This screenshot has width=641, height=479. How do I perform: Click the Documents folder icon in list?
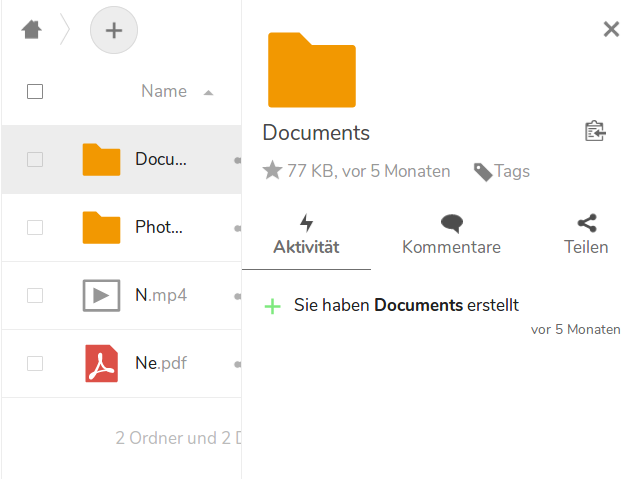(x=101, y=159)
